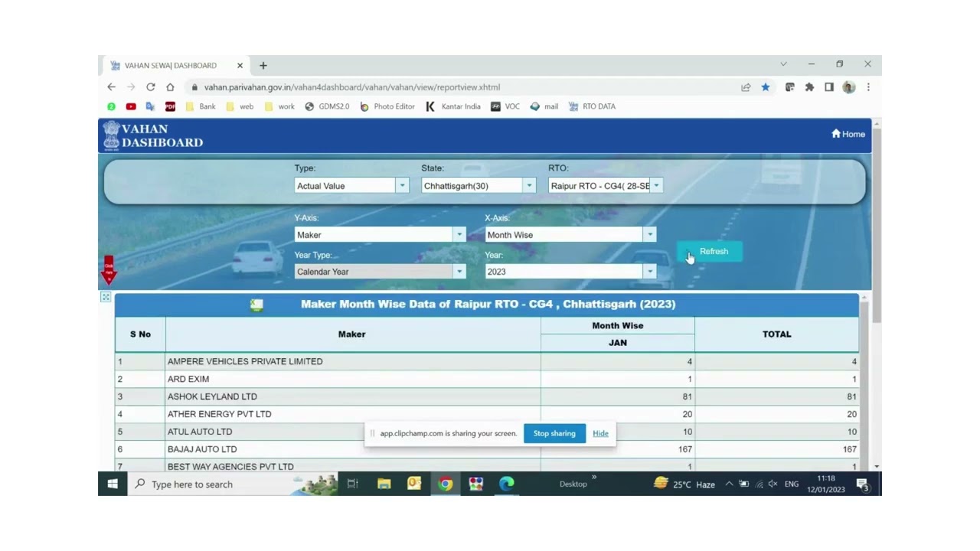This screenshot has height=551, width=980.
Task: Select the AMPERE VEHICLES PRIVATE LIMITED row
Action: [x=487, y=361]
